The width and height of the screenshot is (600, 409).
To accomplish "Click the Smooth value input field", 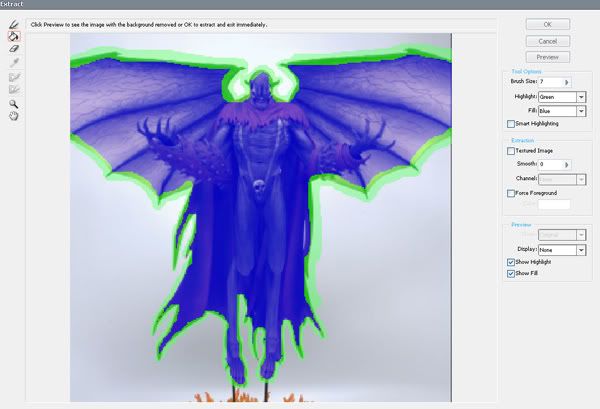I will pos(551,163).
